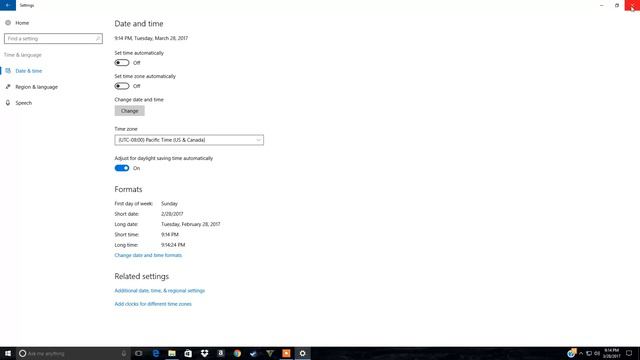The height and width of the screenshot is (360, 640).
Task: Open Dropbox from the taskbar
Action: point(204,353)
